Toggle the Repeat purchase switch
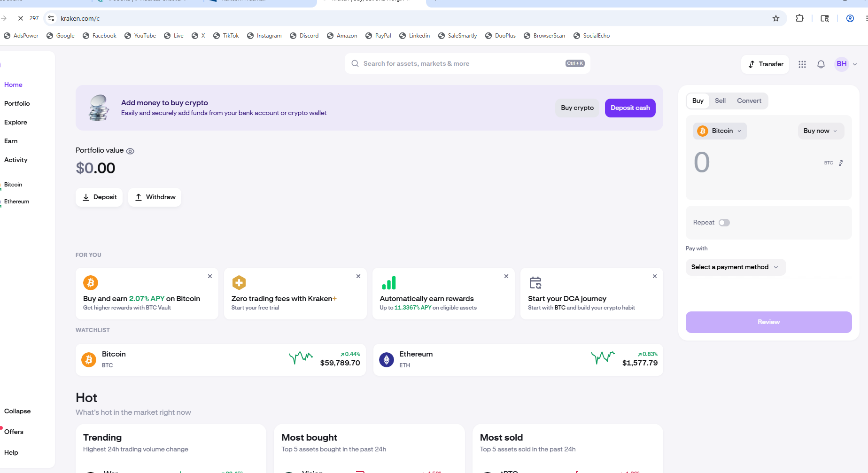This screenshot has width=868, height=473. click(724, 223)
